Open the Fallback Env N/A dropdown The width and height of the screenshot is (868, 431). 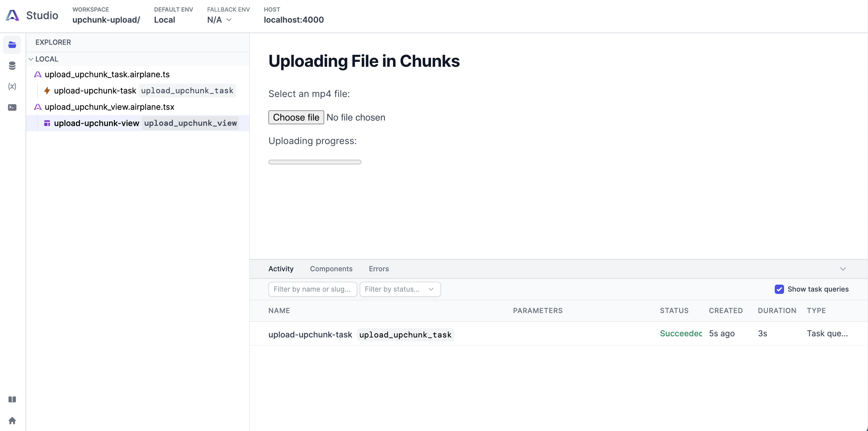tap(219, 20)
